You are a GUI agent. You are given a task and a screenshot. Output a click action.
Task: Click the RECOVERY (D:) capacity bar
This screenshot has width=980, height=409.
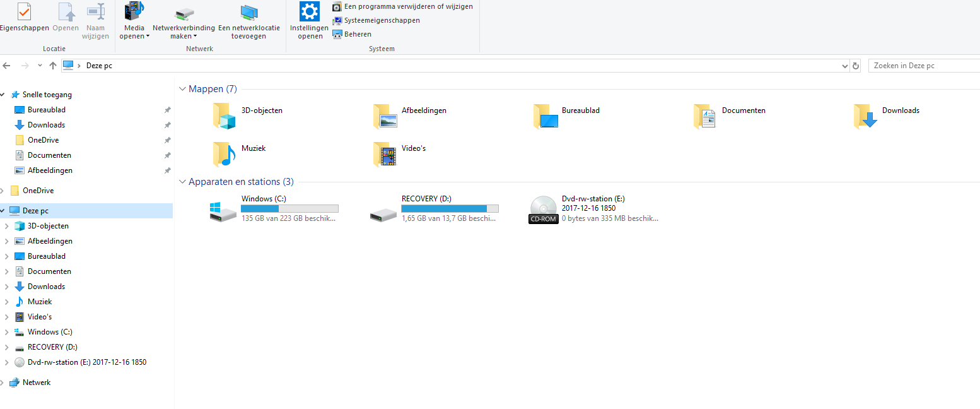coord(450,208)
